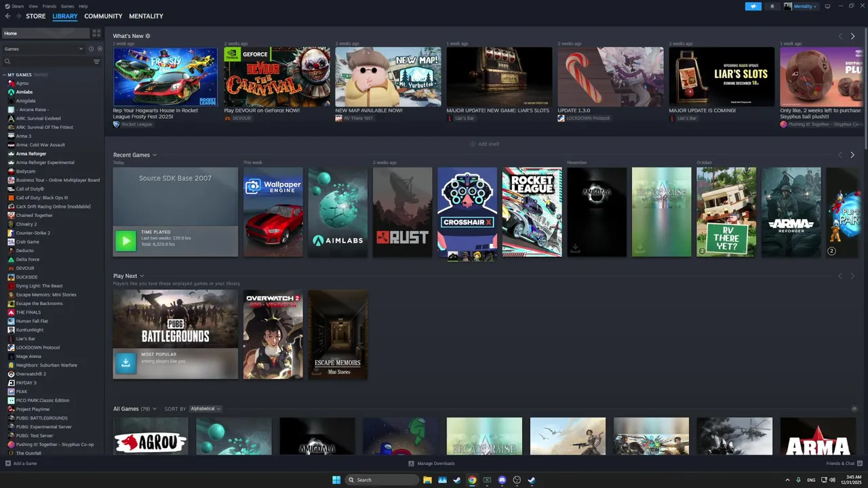
Task: Switch to Big Picture mode icon
Action: [x=827, y=6]
